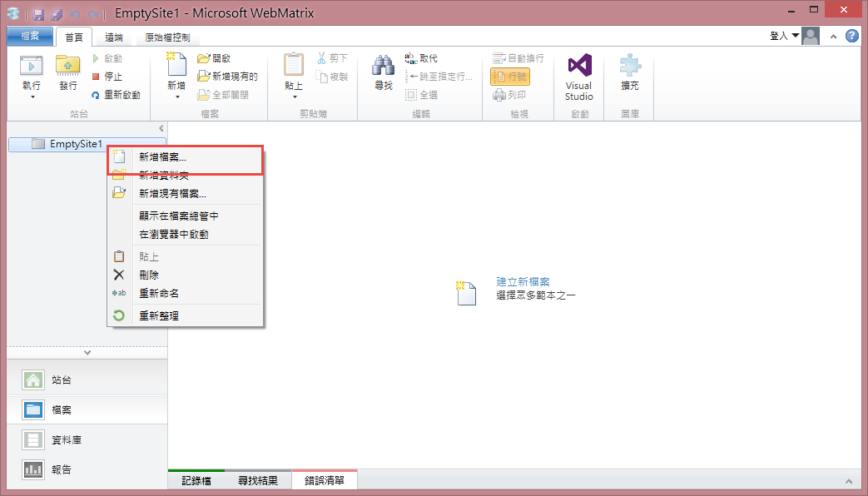Viewport: 868px width, 496px height.
Task: Collapse the file pane with left chevron
Action: click(x=161, y=128)
